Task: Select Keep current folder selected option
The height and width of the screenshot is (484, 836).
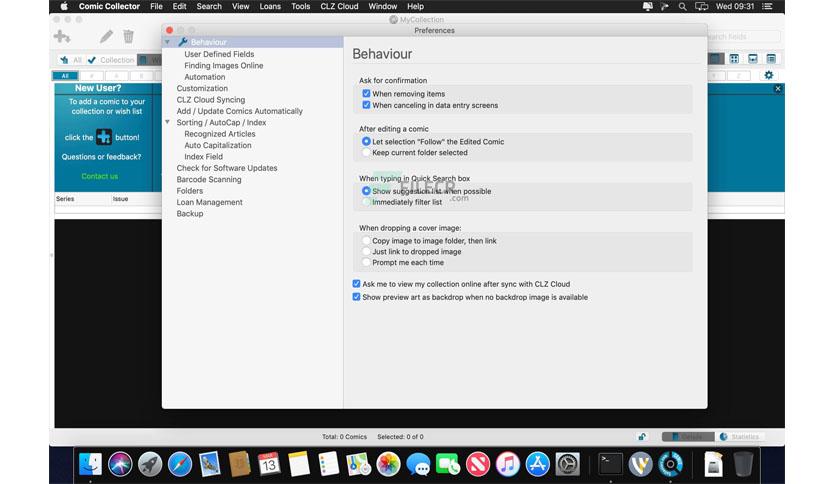Action: 366,152
